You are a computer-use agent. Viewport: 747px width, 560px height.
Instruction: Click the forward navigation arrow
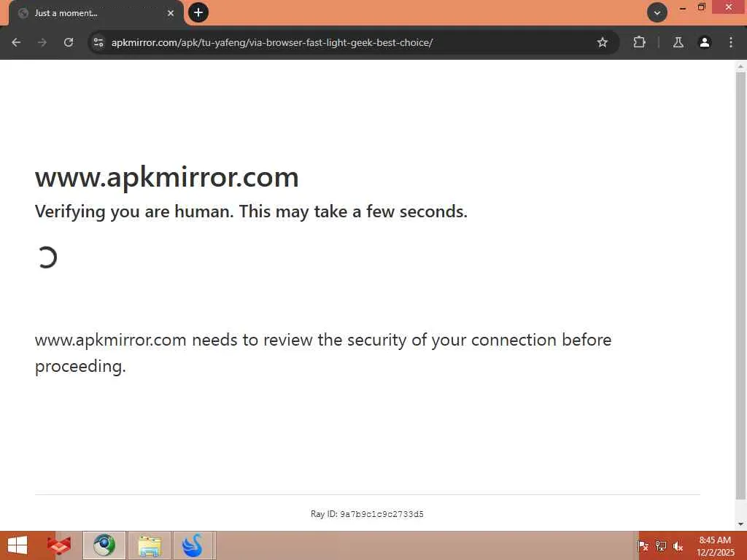pos(42,42)
